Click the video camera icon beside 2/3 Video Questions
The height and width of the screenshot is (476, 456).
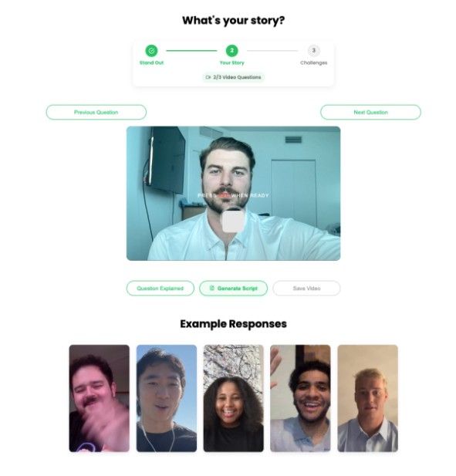208,77
